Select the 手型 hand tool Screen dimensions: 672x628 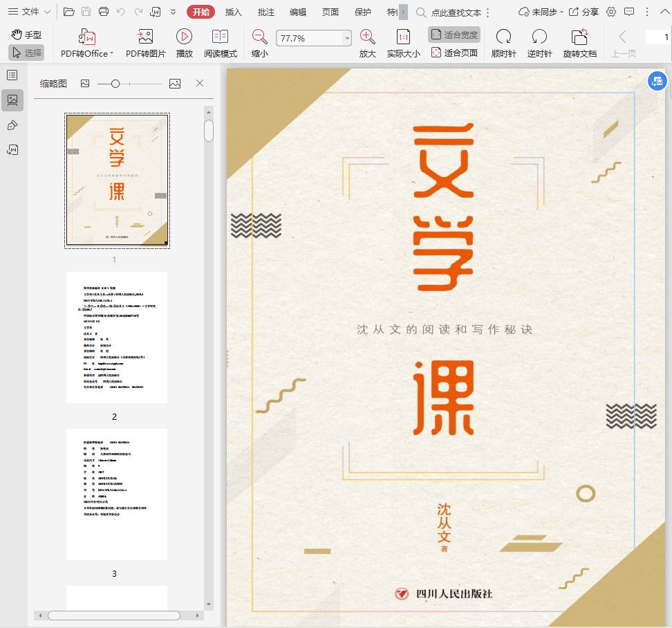tap(26, 34)
